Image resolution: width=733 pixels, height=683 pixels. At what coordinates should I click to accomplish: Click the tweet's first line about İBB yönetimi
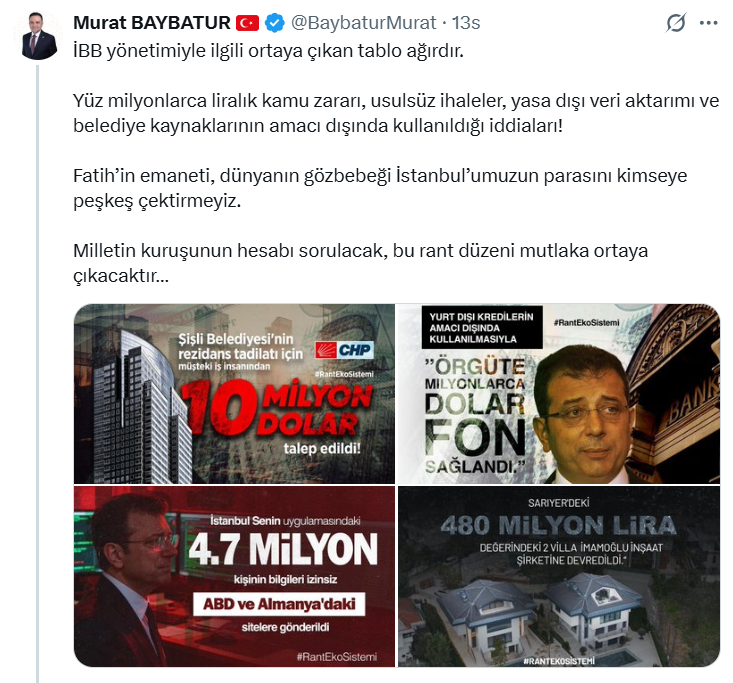point(268,51)
